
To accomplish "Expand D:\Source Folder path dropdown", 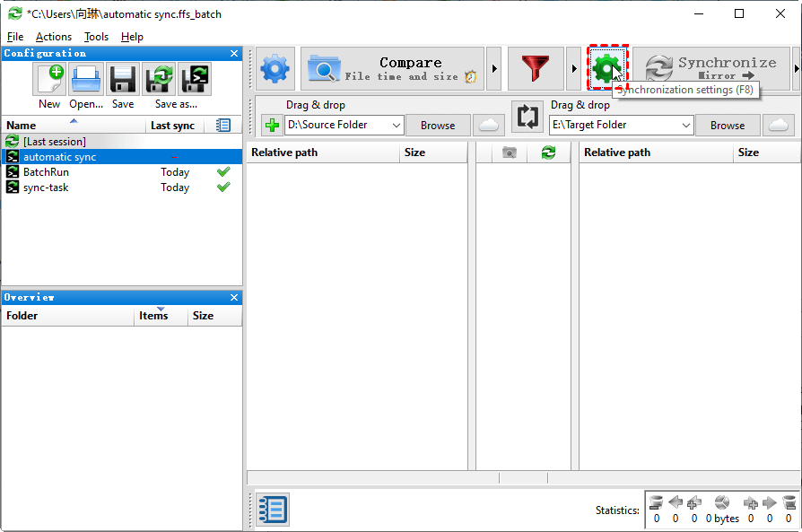I will (x=397, y=126).
